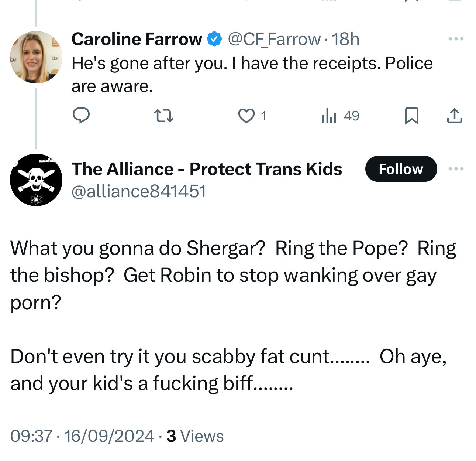Click the Caroline Farrow display name
This screenshot has height=461, width=476.
point(137,39)
